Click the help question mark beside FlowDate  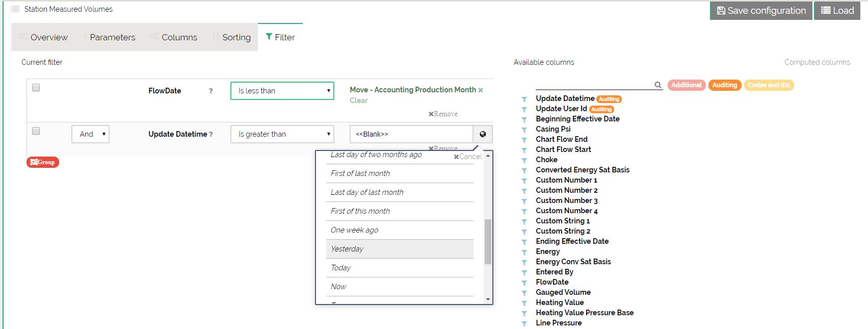(x=211, y=91)
